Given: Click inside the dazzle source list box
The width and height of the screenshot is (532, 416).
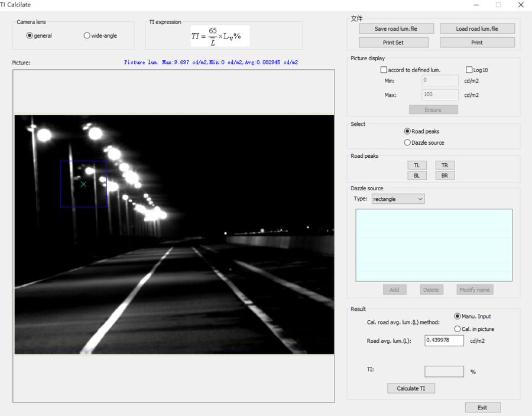Looking at the screenshot, I should click(x=434, y=245).
